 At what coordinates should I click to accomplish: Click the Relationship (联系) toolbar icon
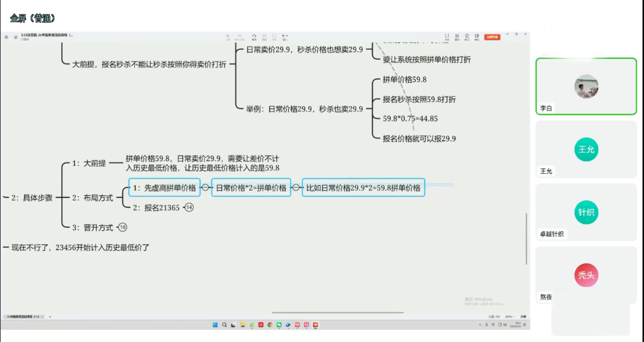coord(254,37)
